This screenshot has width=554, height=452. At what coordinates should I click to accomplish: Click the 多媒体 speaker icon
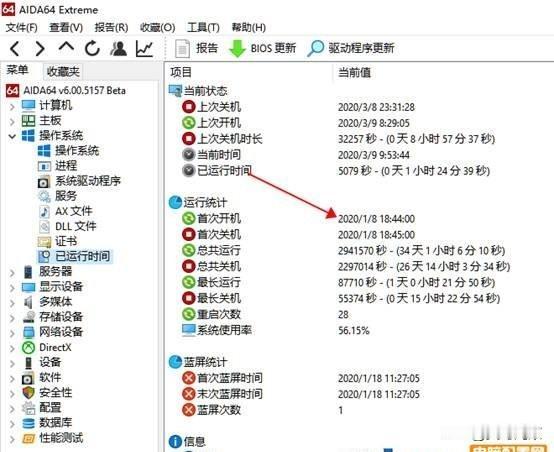28,302
